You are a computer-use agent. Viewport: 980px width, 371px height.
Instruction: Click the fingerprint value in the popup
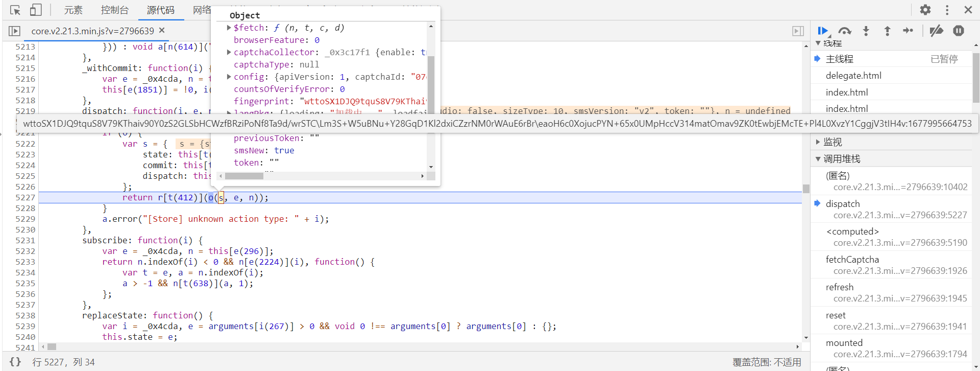coord(364,101)
